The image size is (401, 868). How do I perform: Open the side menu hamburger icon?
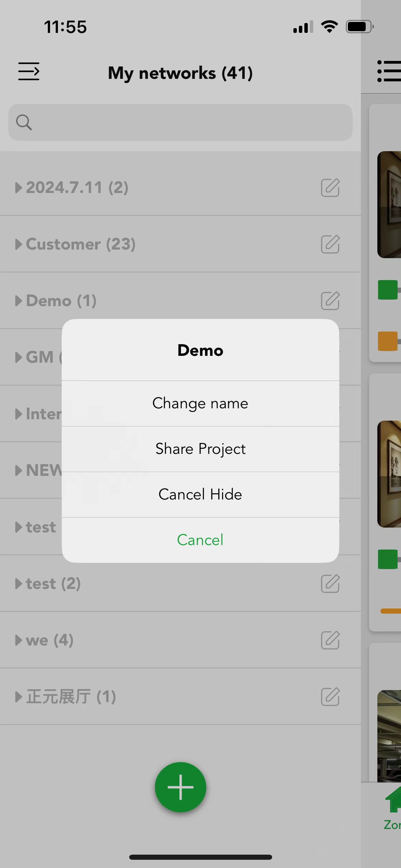(29, 71)
